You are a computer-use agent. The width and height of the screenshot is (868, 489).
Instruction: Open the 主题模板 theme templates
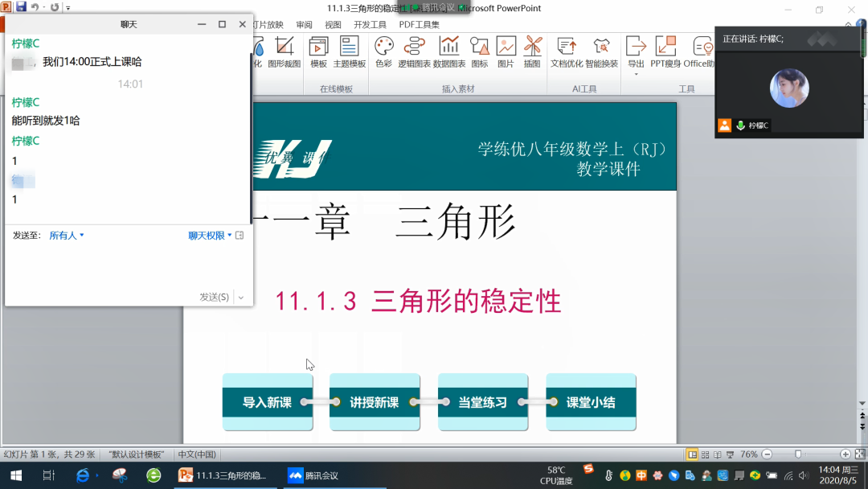click(349, 51)
